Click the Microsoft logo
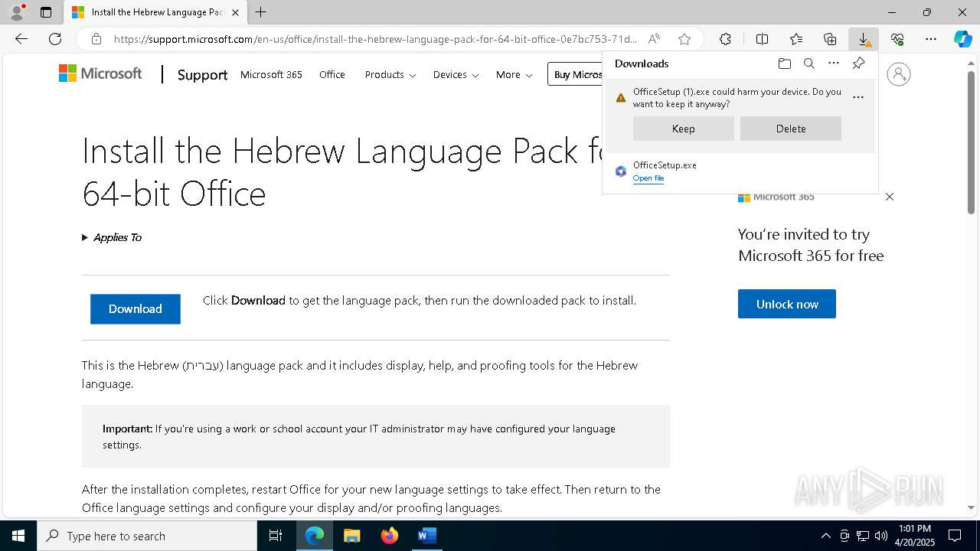This screenshot has height=551, width=980. pyautogui.click(x=100, y=73)
